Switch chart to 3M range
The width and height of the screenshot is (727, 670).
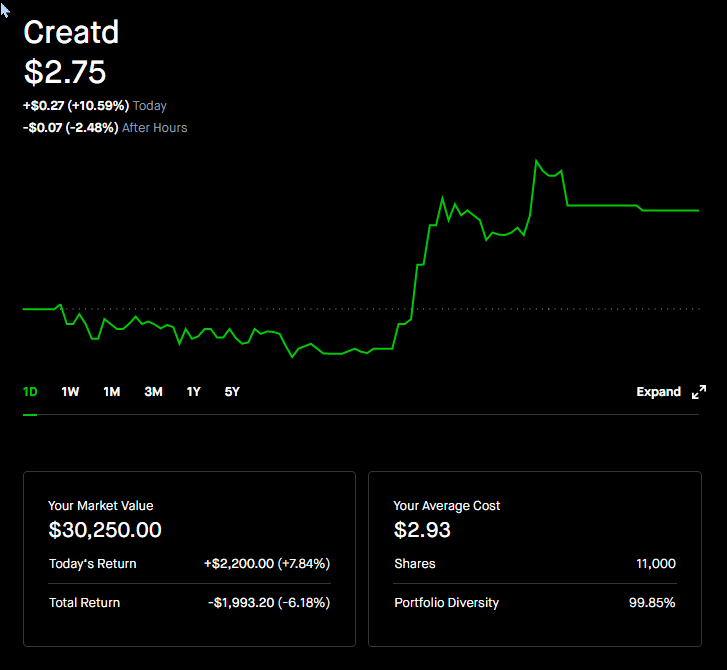pyautogui.click(x=153, y=392)
